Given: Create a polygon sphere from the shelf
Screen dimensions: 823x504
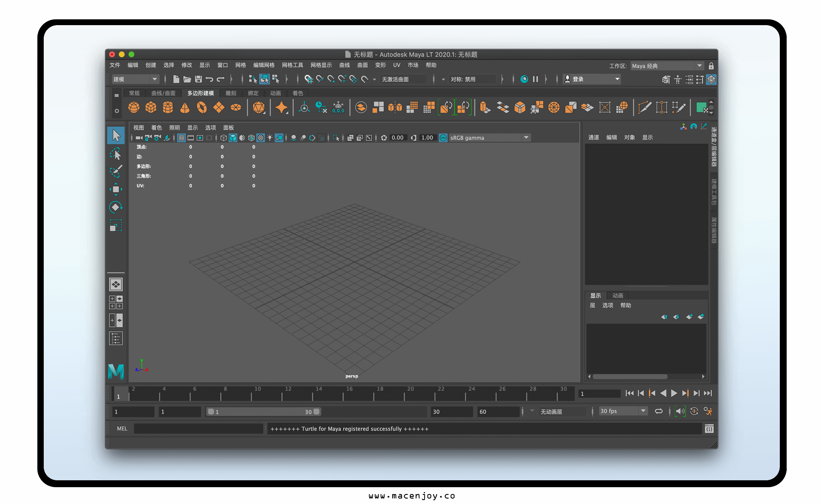Looking at the screenshot, I should click(133, 107).
